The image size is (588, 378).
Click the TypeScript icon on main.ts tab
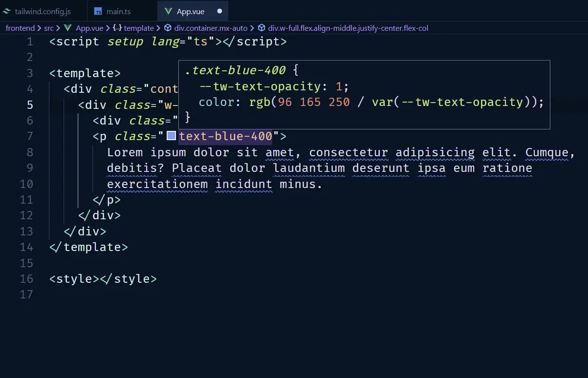(x=98, y=11)
